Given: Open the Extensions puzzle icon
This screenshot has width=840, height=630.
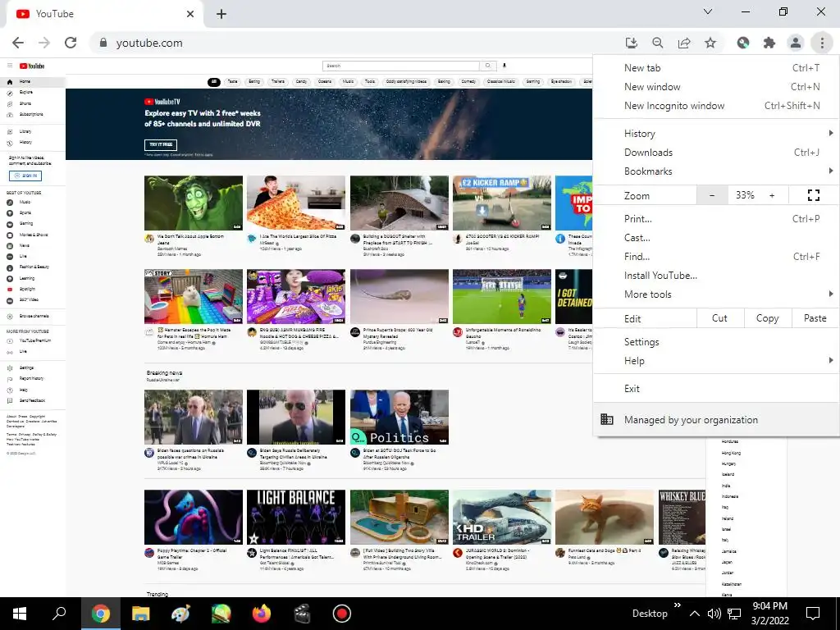Looking at the screenshot, I should (769, 43).
